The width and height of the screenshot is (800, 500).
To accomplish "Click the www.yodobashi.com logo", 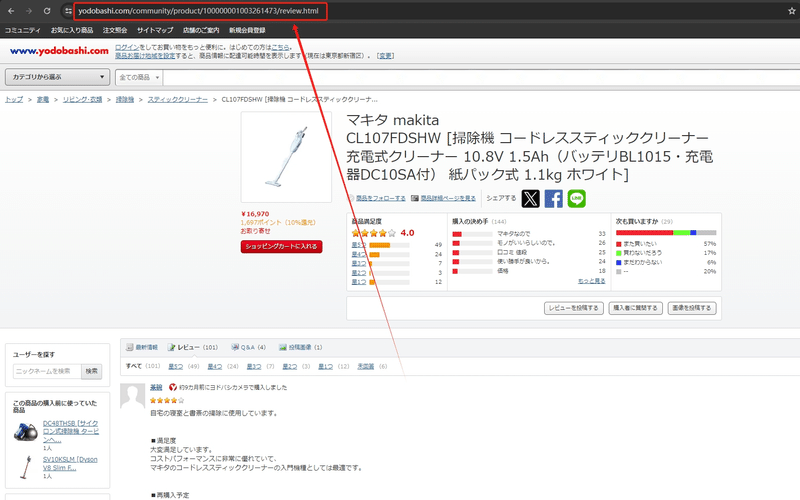I will click(59, 51).
